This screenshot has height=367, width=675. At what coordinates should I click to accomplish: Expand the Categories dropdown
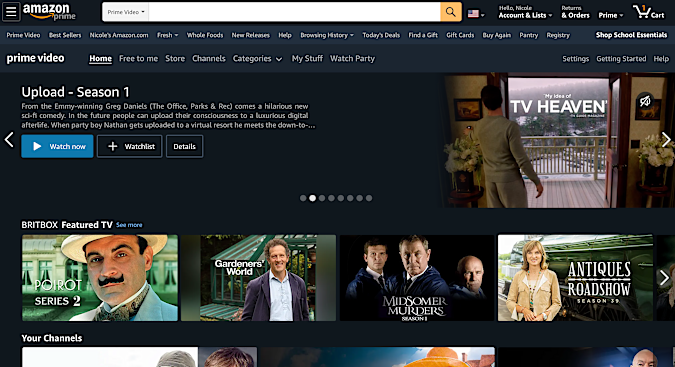257,59
